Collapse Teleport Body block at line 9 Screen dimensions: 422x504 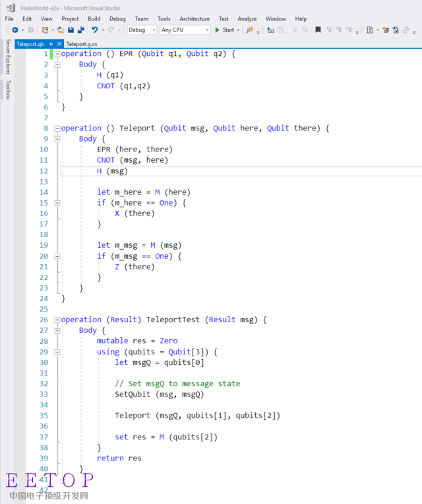tap(57, 139)
